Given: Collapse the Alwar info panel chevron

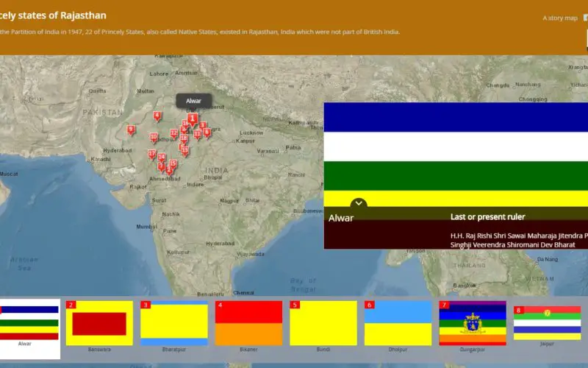Looking at the screenshot, I should 359,203.
